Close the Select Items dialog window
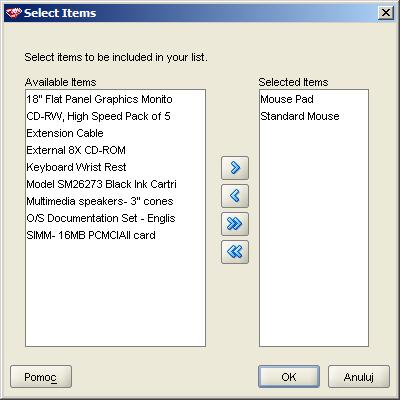The width and height of the screenshot is (400, 400). [x=386, y=13]
